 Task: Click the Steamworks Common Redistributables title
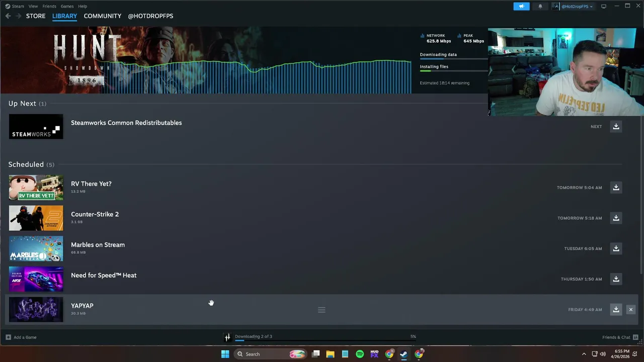tap(126, 123)
